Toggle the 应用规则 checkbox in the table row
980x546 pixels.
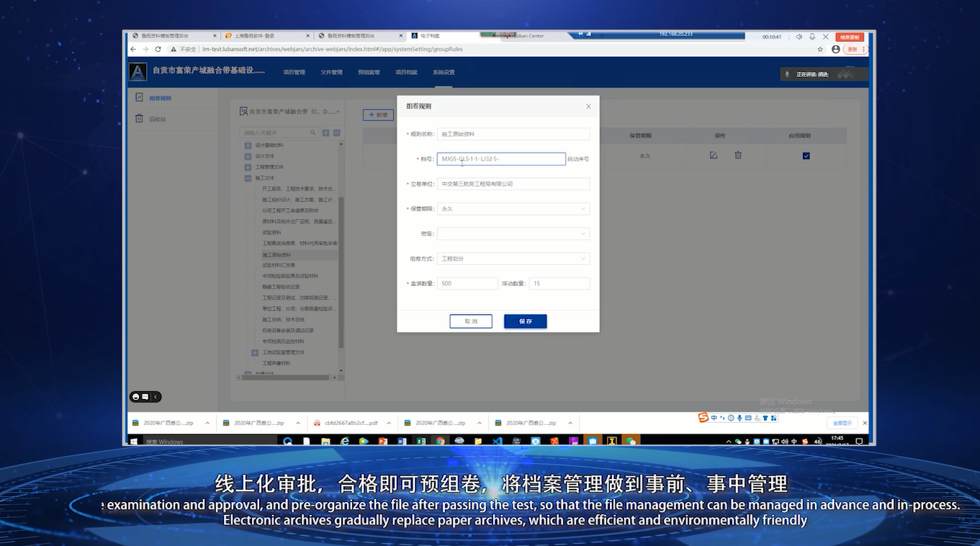(x=806, y=156)
